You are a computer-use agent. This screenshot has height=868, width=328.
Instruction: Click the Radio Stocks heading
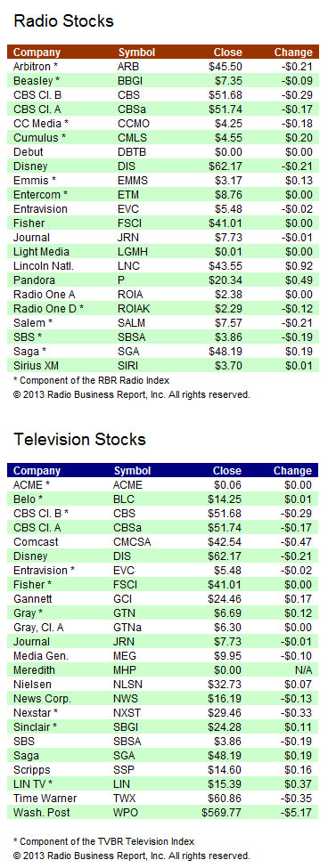(63, 21)
